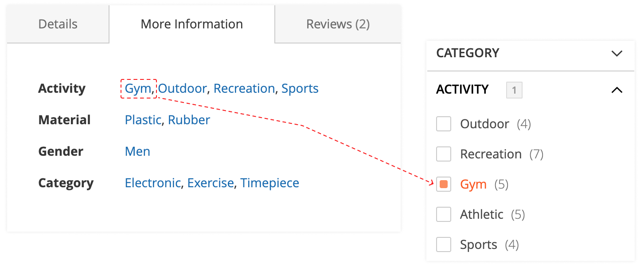Expand the CATEGORY filter section
This screenshot has width=644, height=272.
click(x=617, y=53)
